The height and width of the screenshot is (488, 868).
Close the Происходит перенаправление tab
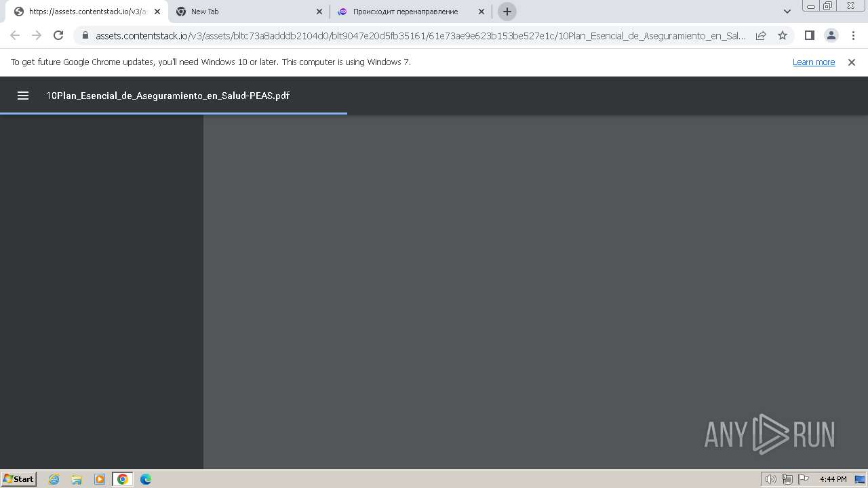(481, 12)
